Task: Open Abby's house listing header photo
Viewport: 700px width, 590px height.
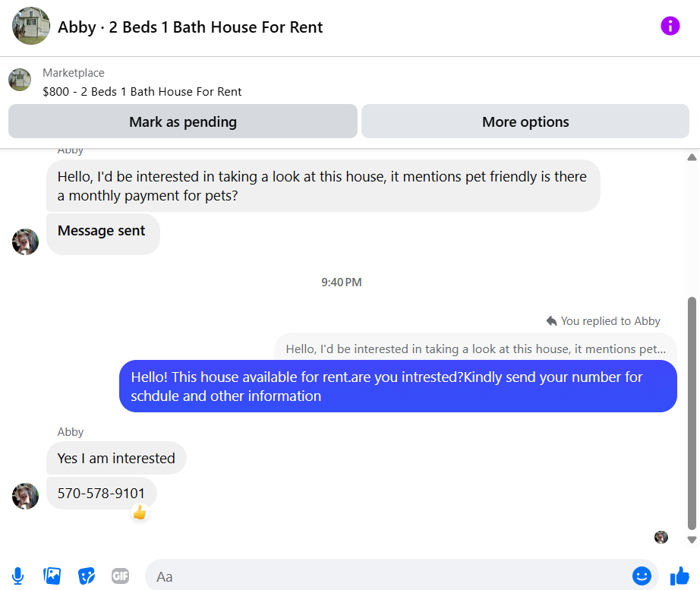Action: click(x=31, y=27)
